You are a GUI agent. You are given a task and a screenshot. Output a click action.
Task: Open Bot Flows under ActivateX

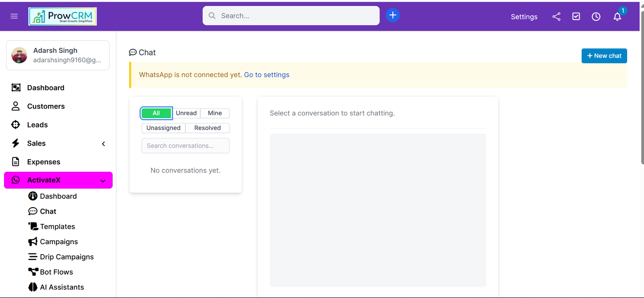pyautogui.click(x=56, y=272)
